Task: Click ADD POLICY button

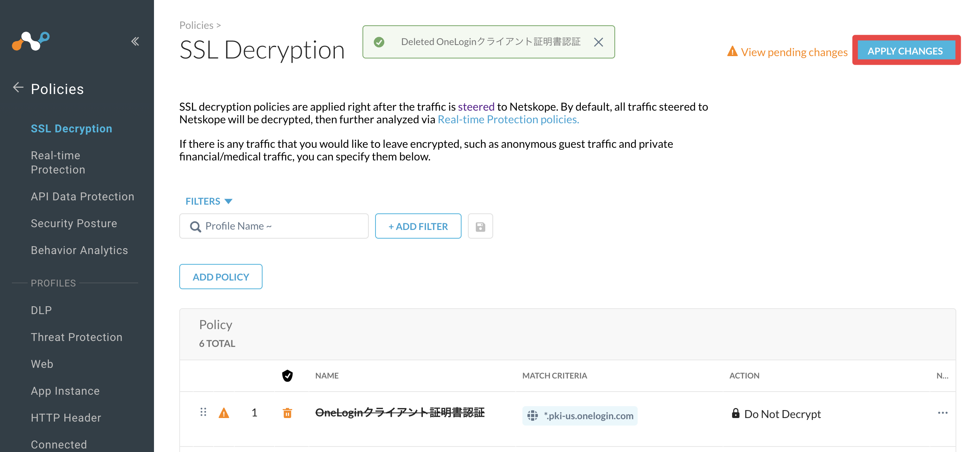Action: click(221, 277)
